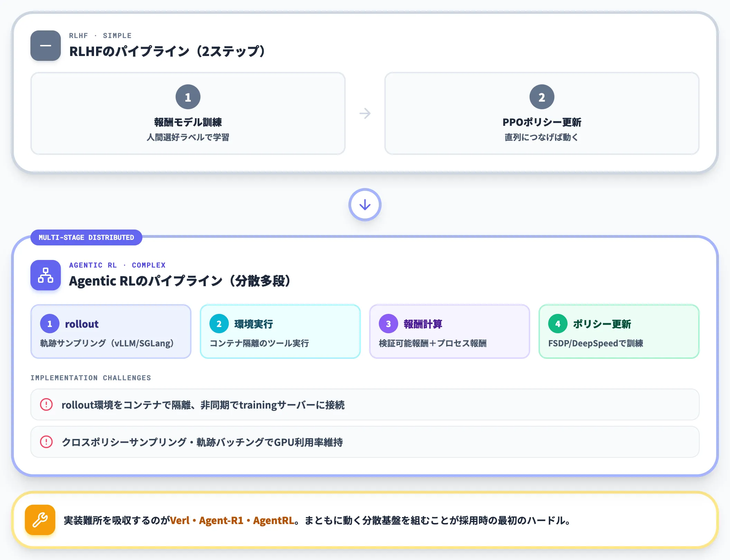Screen dimensions: 730x560
Task: Click the gray step 1 circle in RLHF
Action: [188, 97]
